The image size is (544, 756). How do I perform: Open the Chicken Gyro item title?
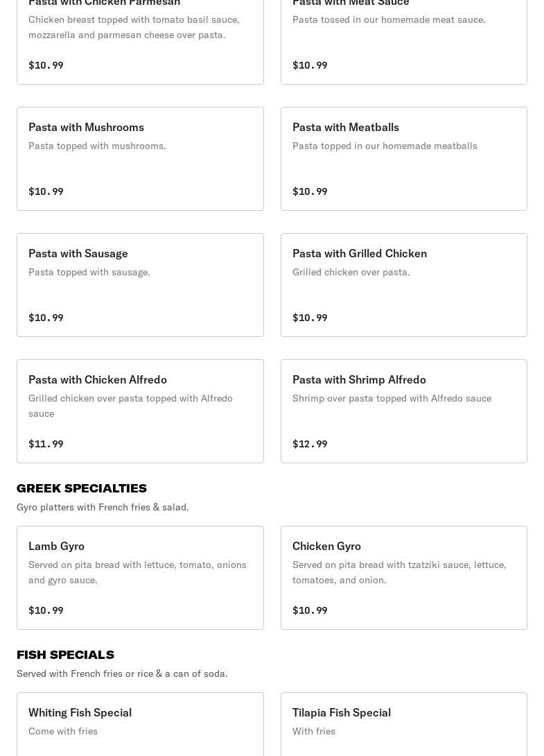point(326,546)
